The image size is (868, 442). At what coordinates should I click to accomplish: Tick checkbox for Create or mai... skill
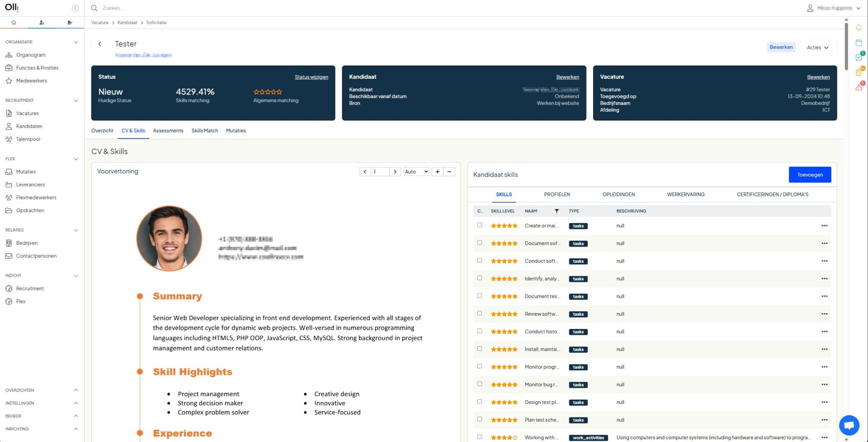pos(480,225)
